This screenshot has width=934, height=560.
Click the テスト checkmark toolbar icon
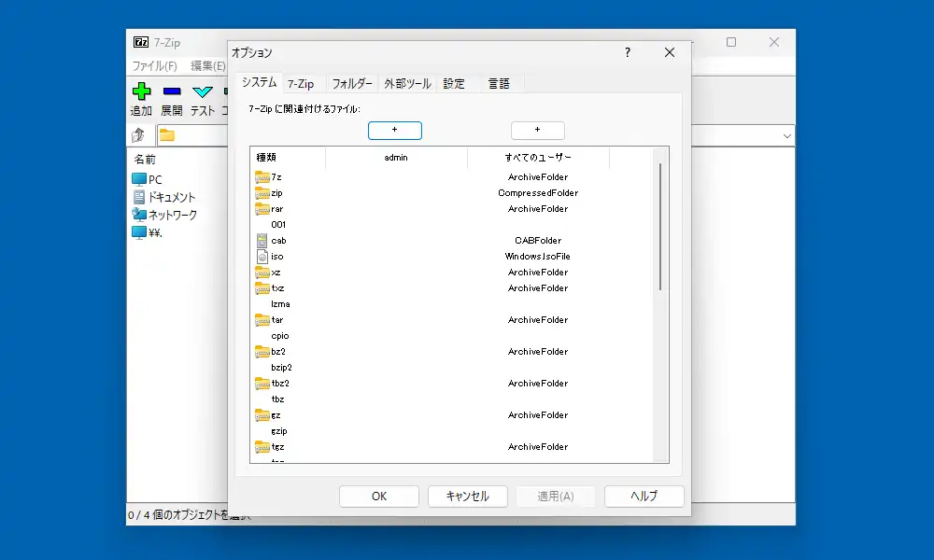tap(203, 91)
